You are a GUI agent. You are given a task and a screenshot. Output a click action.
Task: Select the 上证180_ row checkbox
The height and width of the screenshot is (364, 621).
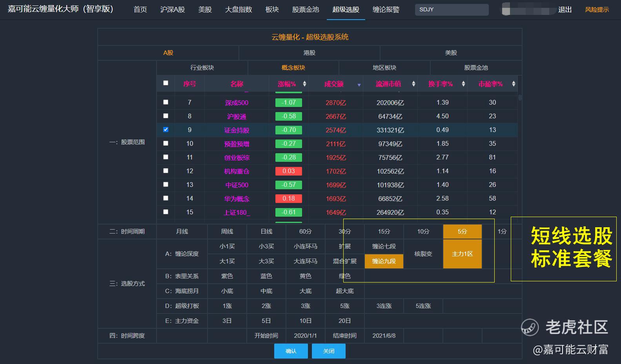tap(166, 212)
